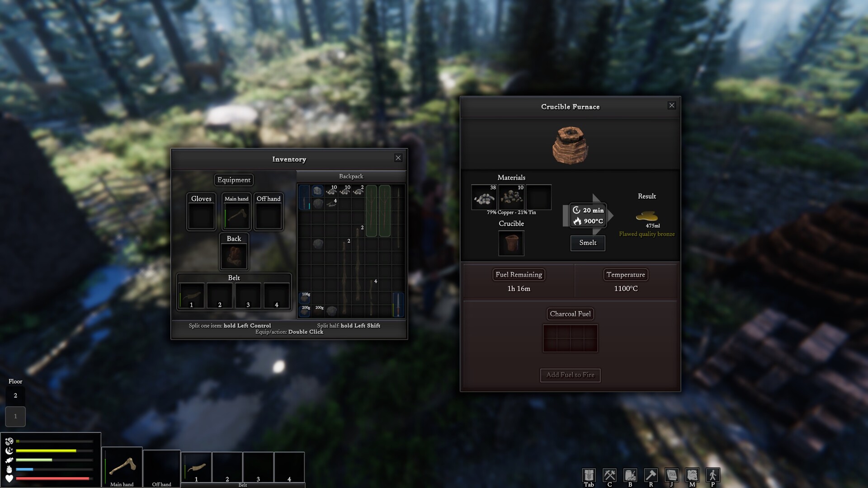This screenshot has width=868, height=488.
Task: Select the copper ore materials icon
Action: click(483, 197)
